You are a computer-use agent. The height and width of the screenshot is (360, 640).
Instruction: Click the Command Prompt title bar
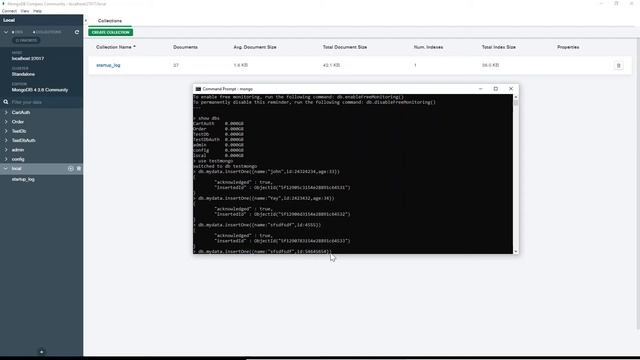355,89
